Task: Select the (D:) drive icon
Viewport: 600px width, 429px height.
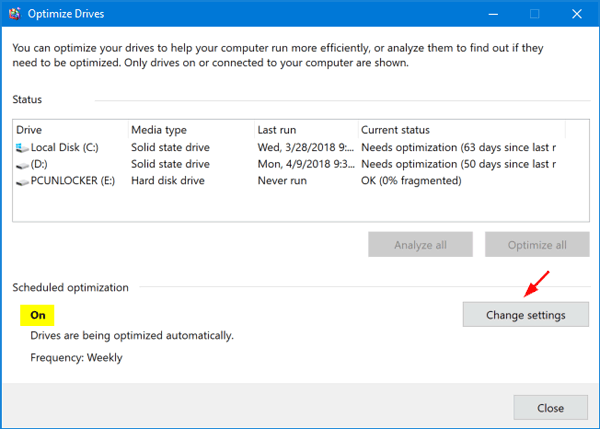Action: coord(22,165)
